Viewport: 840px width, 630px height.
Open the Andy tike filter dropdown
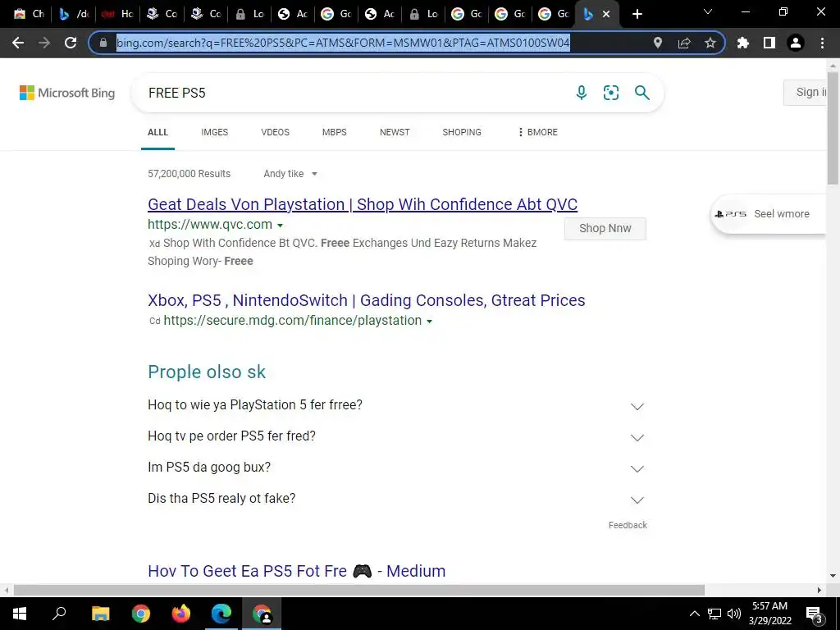[x=290, y=174]
